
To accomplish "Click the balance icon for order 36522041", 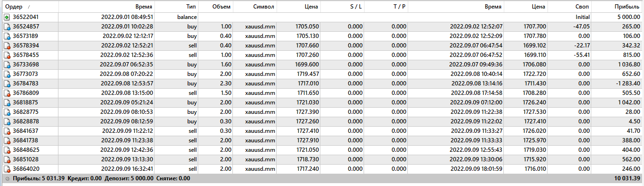I will click(x=7, y=17).
